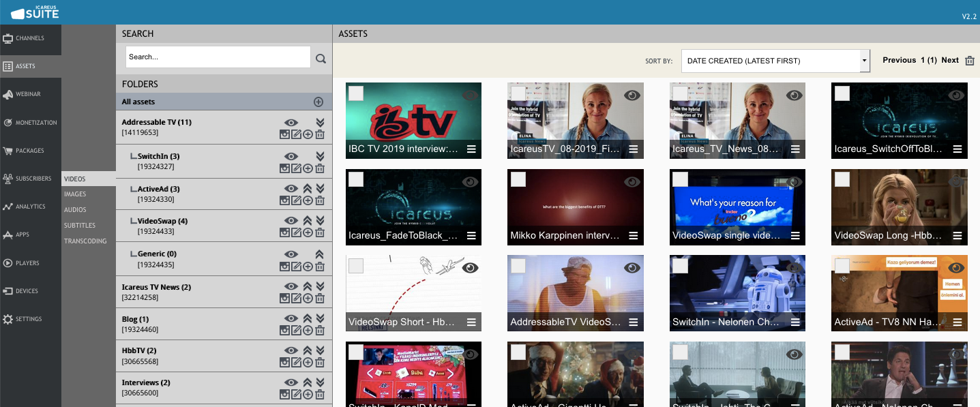Add subfolder to HbbTV folder
The image size is (980, 407).
(x=308, y=363)
